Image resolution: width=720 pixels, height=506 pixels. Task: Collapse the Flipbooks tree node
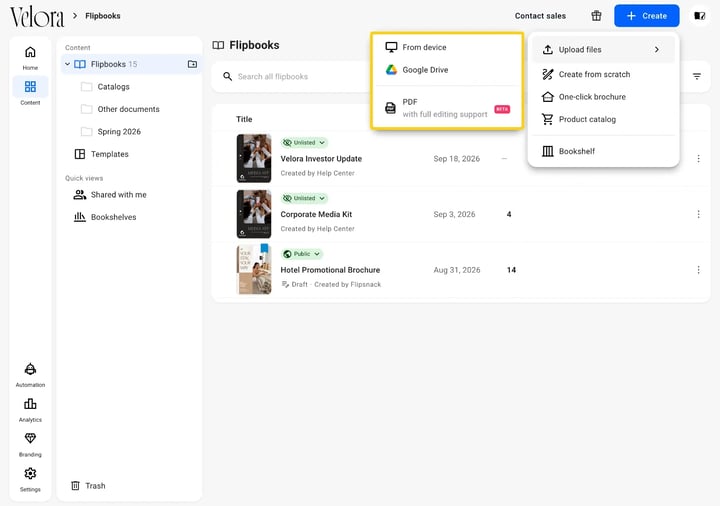pos(68,64)
